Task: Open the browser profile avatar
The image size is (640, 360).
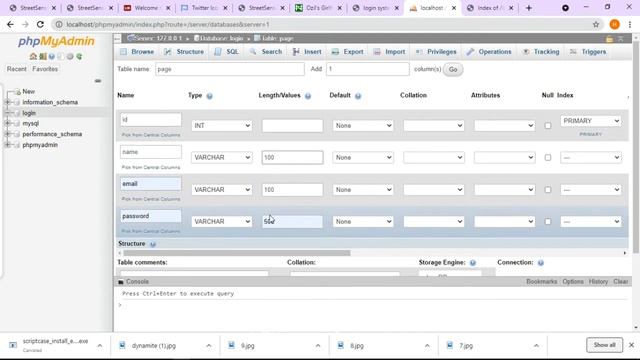Action: [x=615, y=24]
